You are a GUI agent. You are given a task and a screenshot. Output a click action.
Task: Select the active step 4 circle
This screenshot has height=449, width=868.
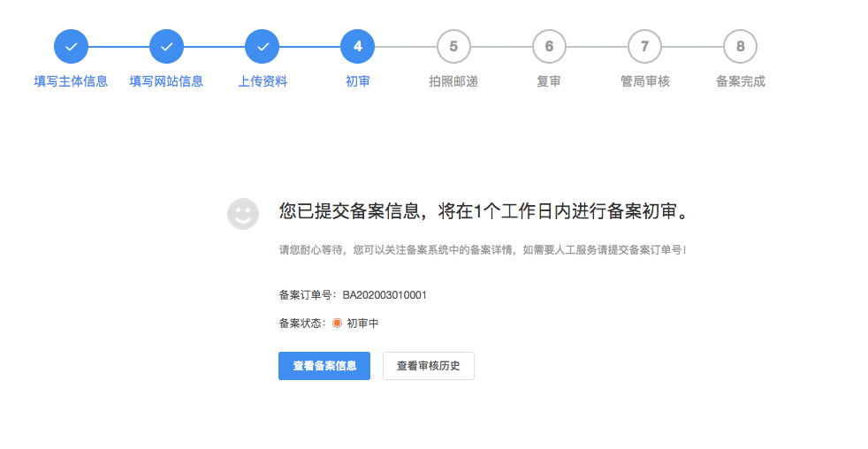click(357, 47)
